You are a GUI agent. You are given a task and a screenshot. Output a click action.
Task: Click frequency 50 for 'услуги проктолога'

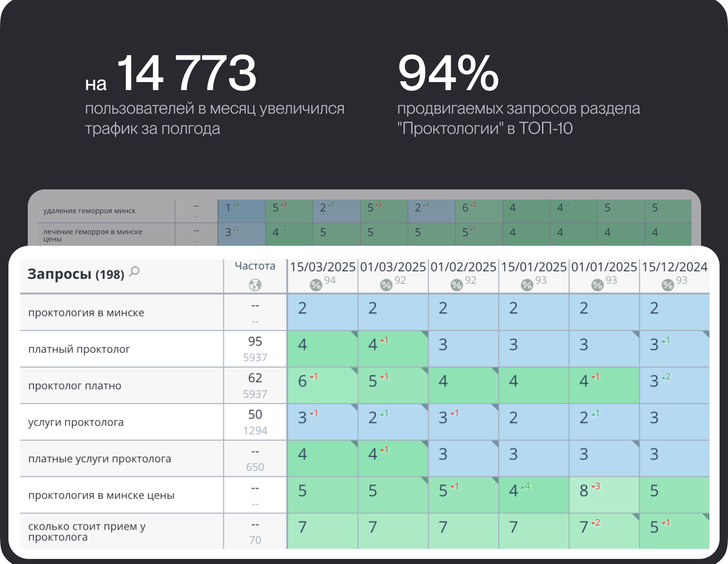255,415
